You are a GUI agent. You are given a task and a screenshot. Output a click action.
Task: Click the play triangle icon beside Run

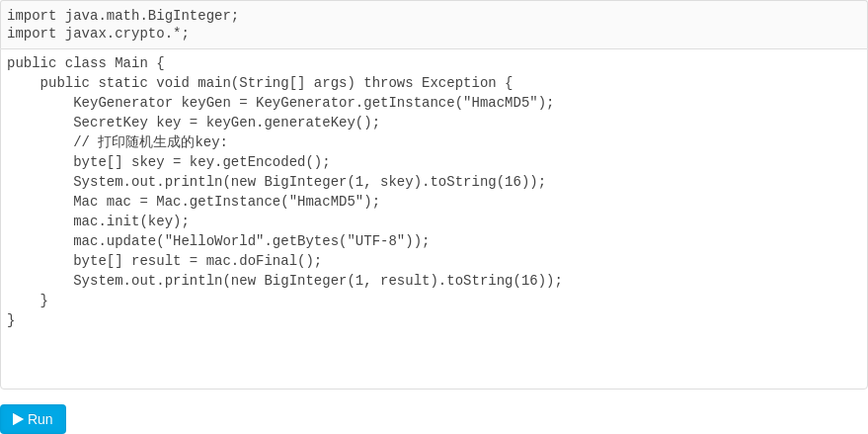point(18,419)
